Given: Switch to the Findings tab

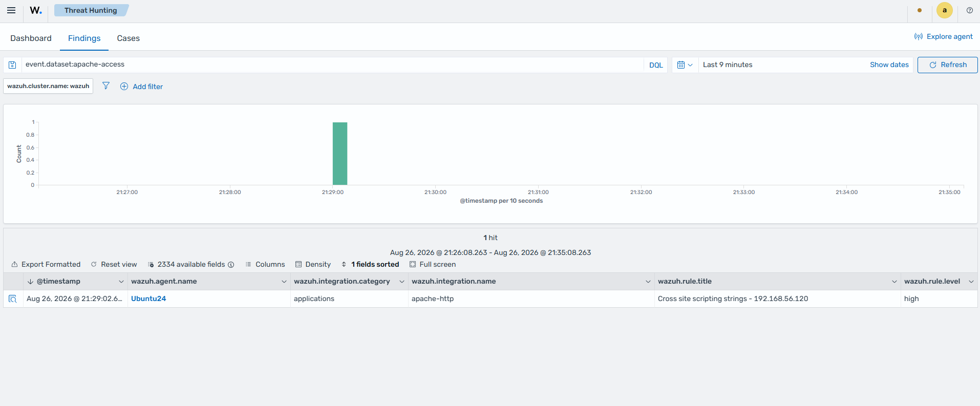Looking at the screenshot, I should (84, 38).
